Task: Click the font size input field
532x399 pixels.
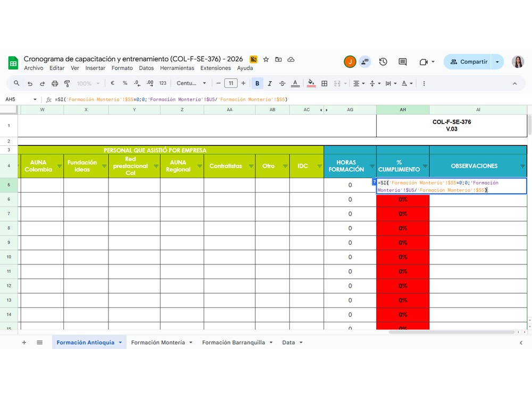Action: [231, 83]
